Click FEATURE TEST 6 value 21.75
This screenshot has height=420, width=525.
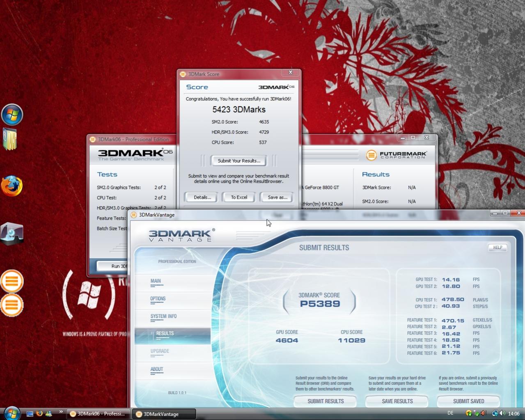pos(451,353)
